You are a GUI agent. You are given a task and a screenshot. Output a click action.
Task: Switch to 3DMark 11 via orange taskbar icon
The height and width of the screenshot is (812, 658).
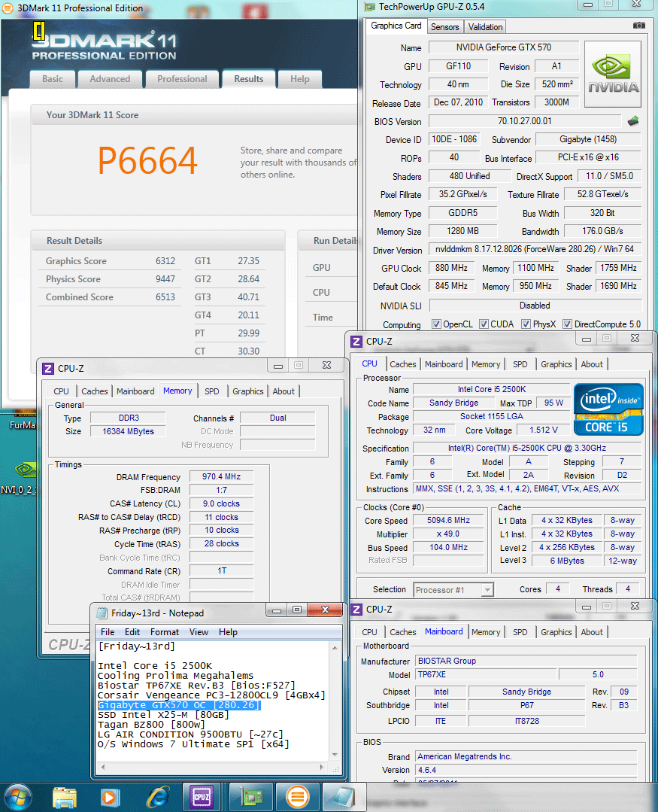(298, 796)
